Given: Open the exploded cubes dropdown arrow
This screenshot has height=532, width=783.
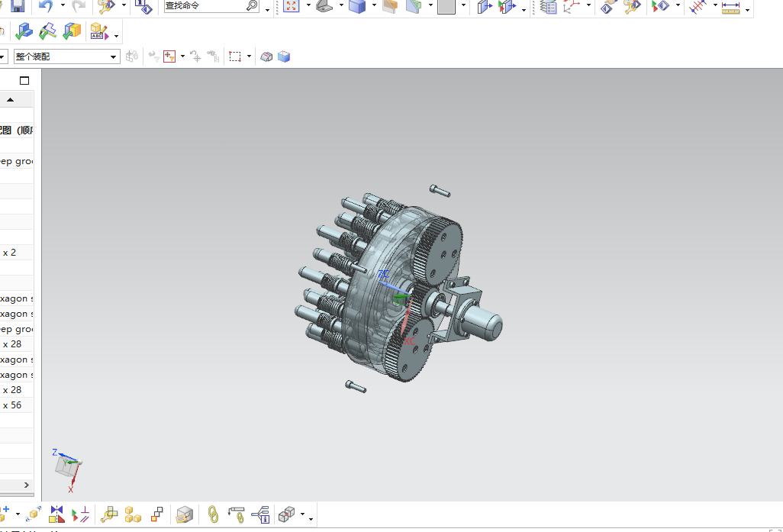Looking at the screenshot, I should 303,514.
